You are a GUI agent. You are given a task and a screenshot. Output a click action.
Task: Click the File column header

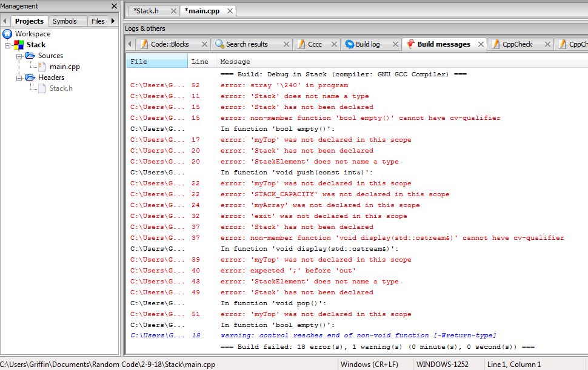tap(157, 61)
